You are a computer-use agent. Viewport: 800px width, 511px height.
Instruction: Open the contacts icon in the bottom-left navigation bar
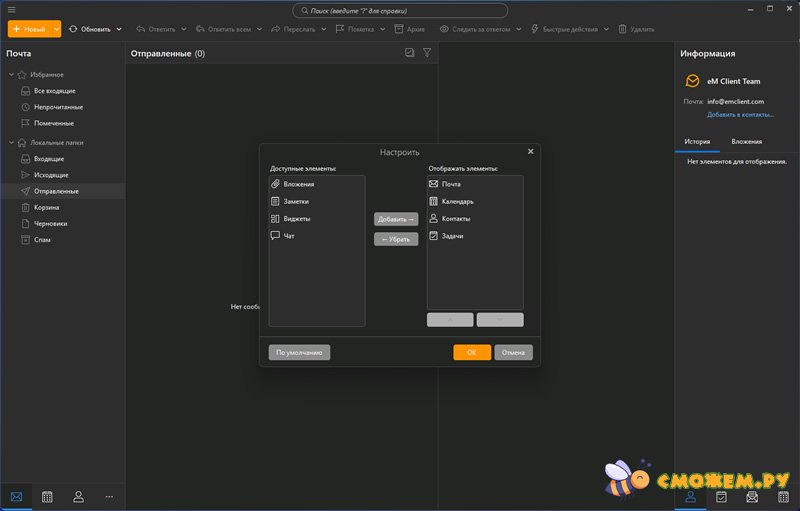(78, 496)
